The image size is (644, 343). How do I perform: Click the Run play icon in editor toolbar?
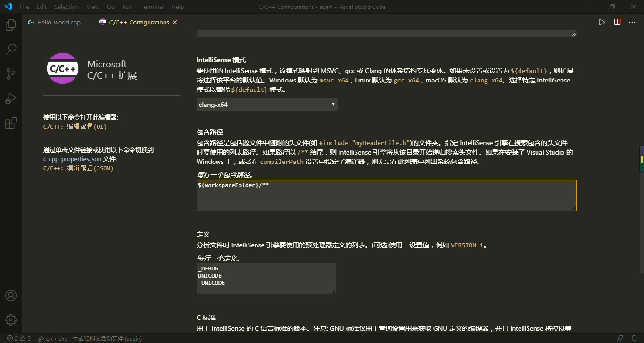[x=602, y=22]
